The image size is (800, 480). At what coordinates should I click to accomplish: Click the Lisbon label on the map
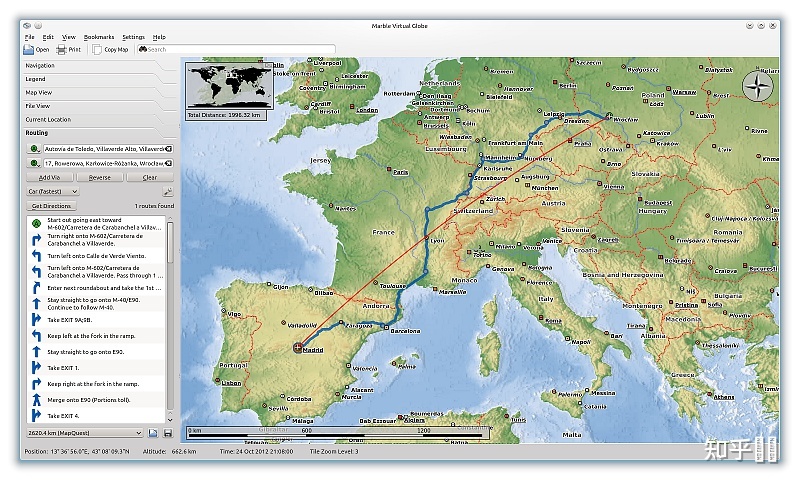pos(231,383)
